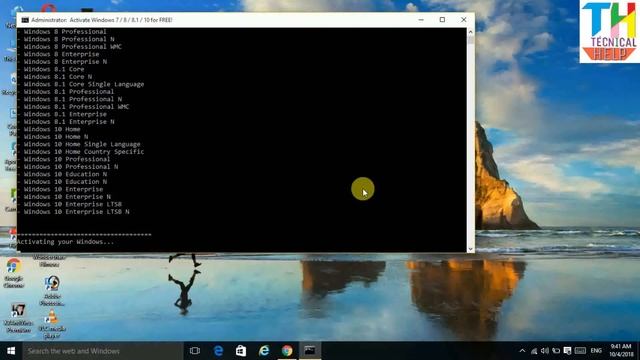Image resolution: width=640 pixels, height=360 pixels.
Task: Show hidden system tray icons
Action: click(522, 351)
